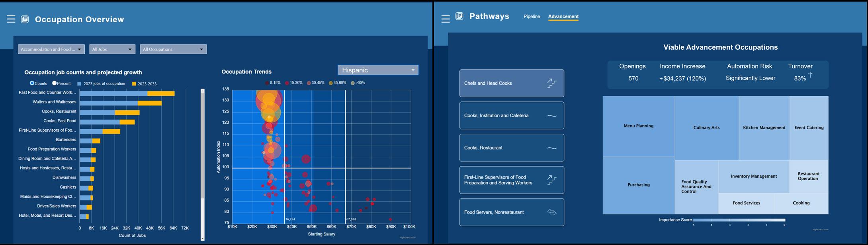This screenshot has height=245, width=868.
Task: Click arrows icon on Food Servers, Nonrestaurant
Action: 552,212
